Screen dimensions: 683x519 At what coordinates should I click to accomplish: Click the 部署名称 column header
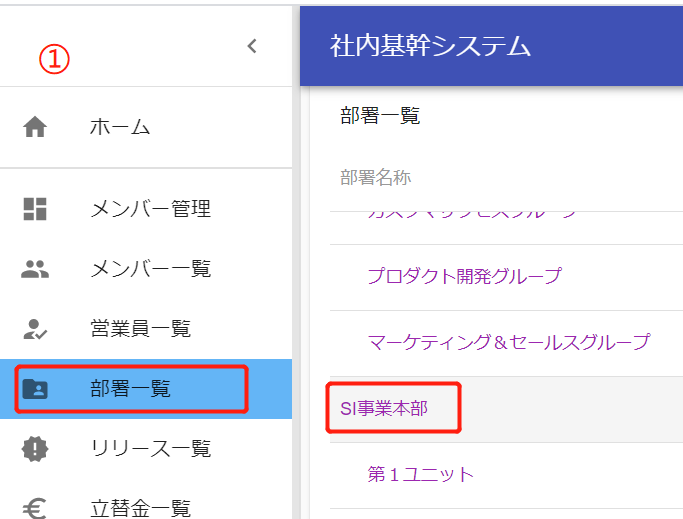click(x=375, y=177)
